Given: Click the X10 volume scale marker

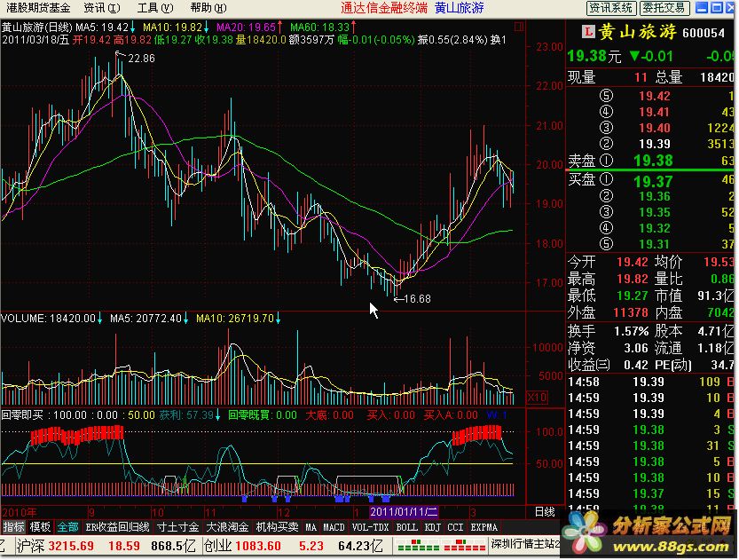Looking at the screenshot, I should coord(537,398).
